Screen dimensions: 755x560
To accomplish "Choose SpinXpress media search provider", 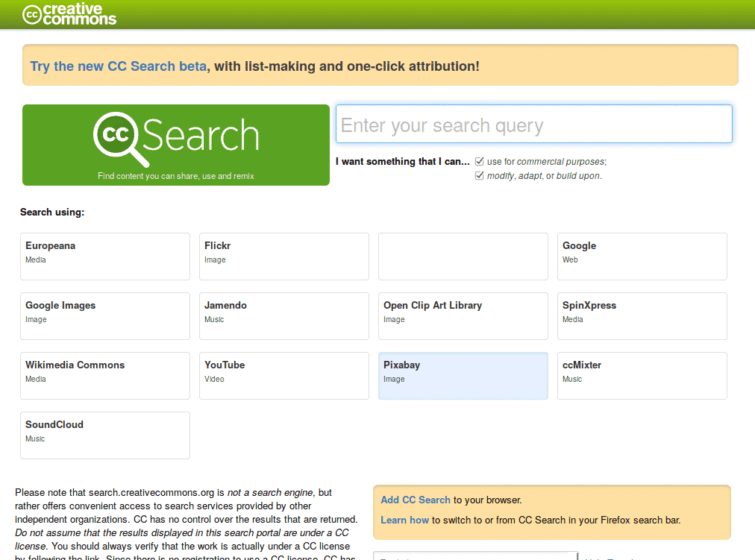I will click(x=642, y=316).
